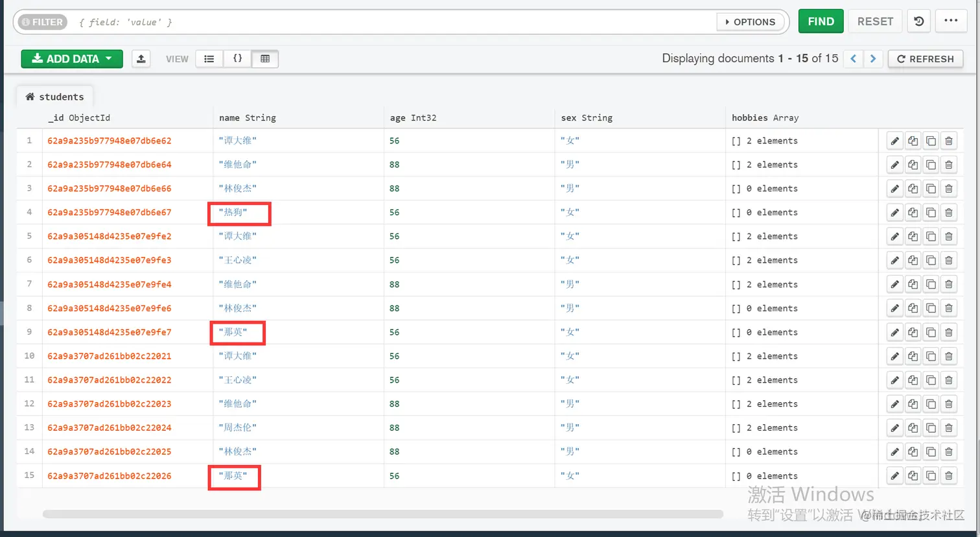Expand hobbies array in row 2
The image size is (980, 537).
(764, 165)
